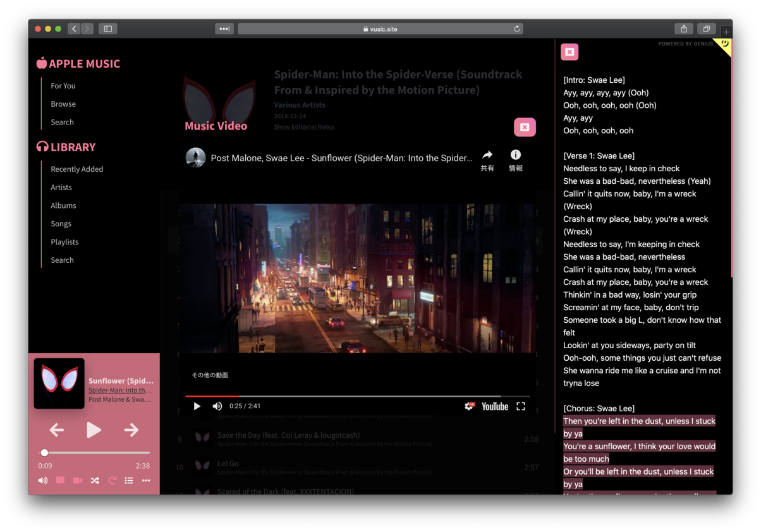Screen dimensions: 761x532
Task: Click the song progress slider knob
Action: 44,452
